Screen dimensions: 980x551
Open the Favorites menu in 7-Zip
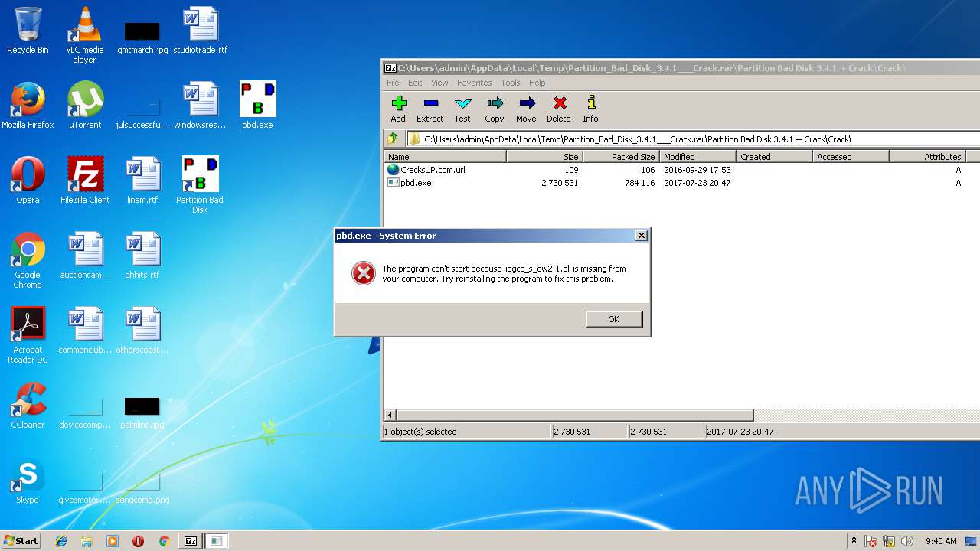click(475, 83)
